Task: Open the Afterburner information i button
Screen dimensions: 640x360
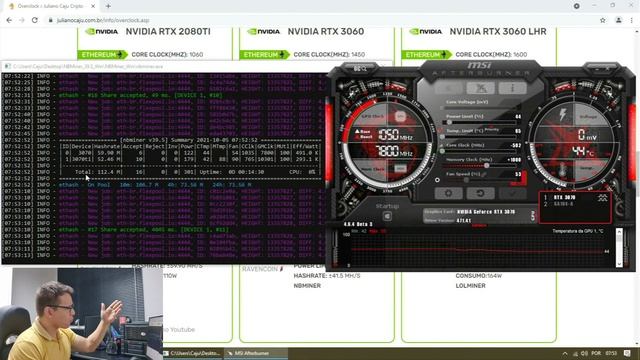Action: [x=512, y=88]
